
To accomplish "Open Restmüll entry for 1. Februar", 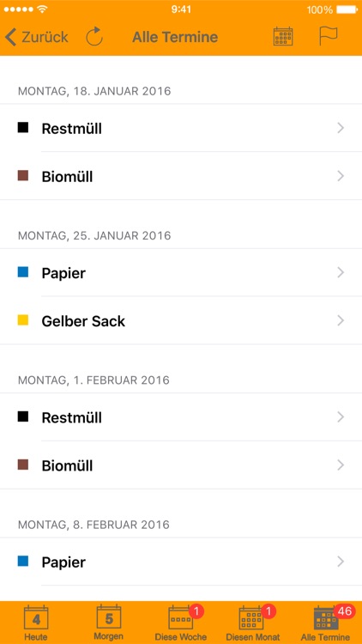I will pyautogui.click(x=181, y=417).
